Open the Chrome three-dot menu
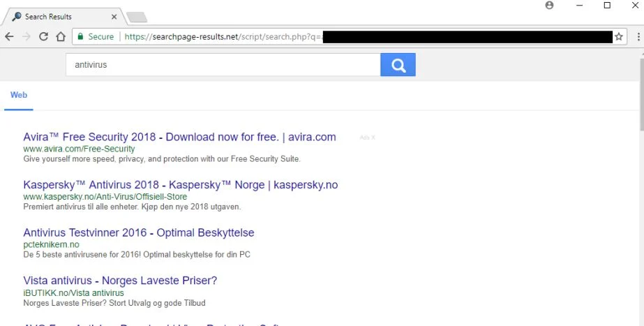 pos(638,36)
